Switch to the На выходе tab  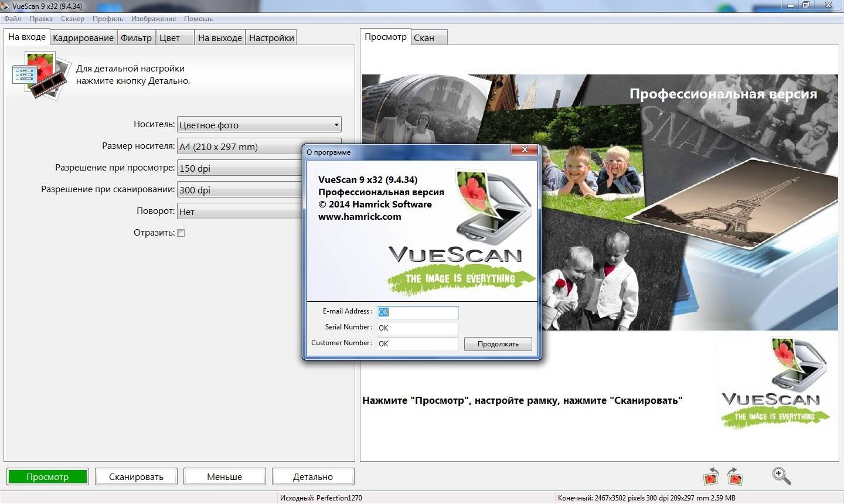(x=220, y=38)
